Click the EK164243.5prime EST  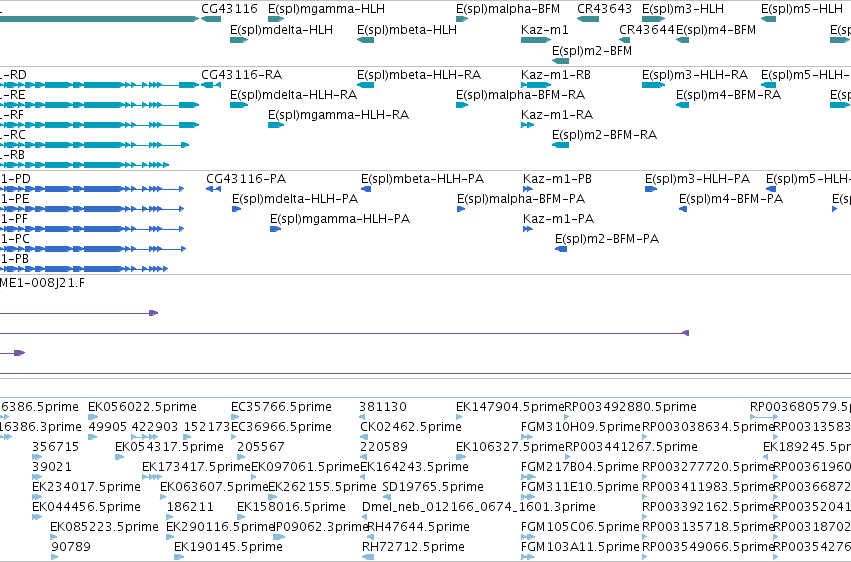point(364,477)
